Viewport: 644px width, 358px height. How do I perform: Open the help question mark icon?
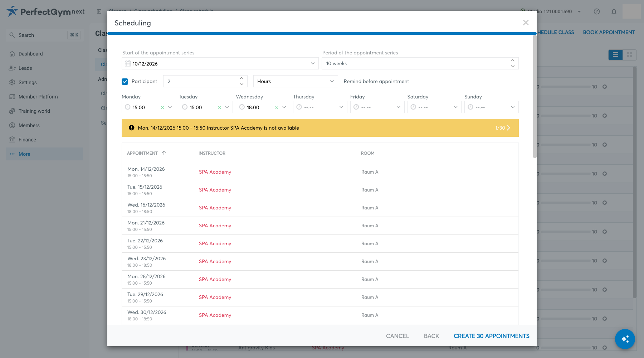597,11
